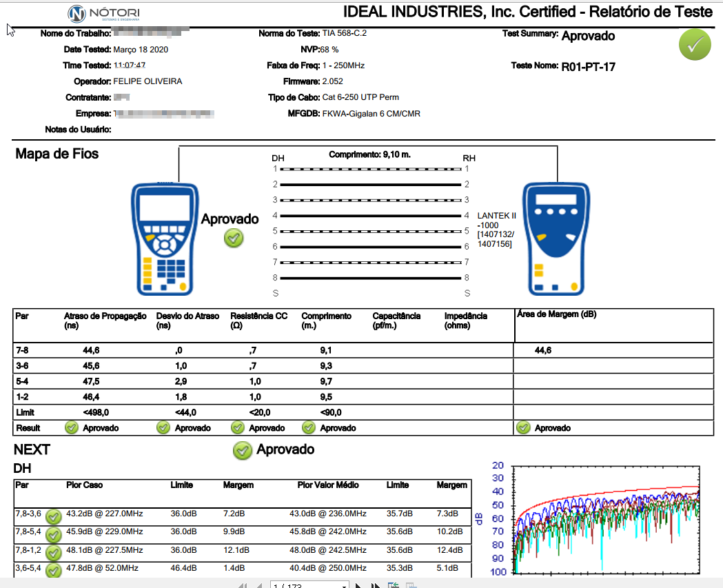Click the Resistência CC (Ω) column header
Image resolution: width=723 pixels, height=588 pixels.
[x=258, y=321]
